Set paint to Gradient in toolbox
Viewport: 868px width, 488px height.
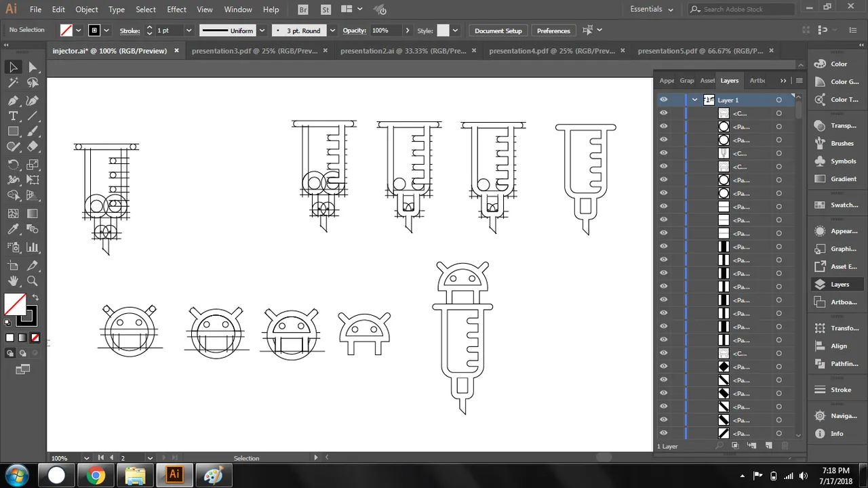pos(22,338)
